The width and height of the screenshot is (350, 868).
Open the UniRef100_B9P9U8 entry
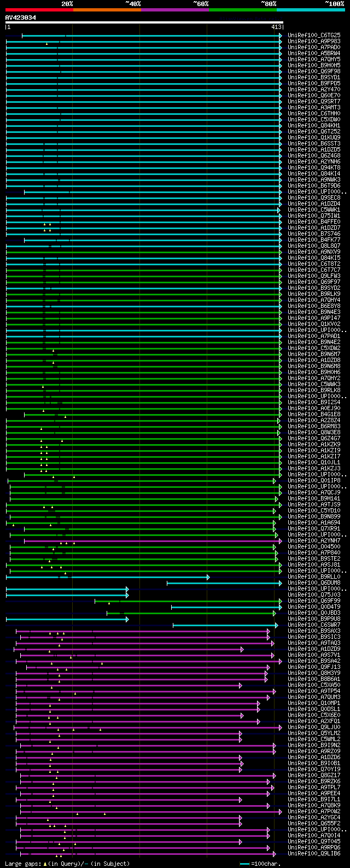(314, 619)
